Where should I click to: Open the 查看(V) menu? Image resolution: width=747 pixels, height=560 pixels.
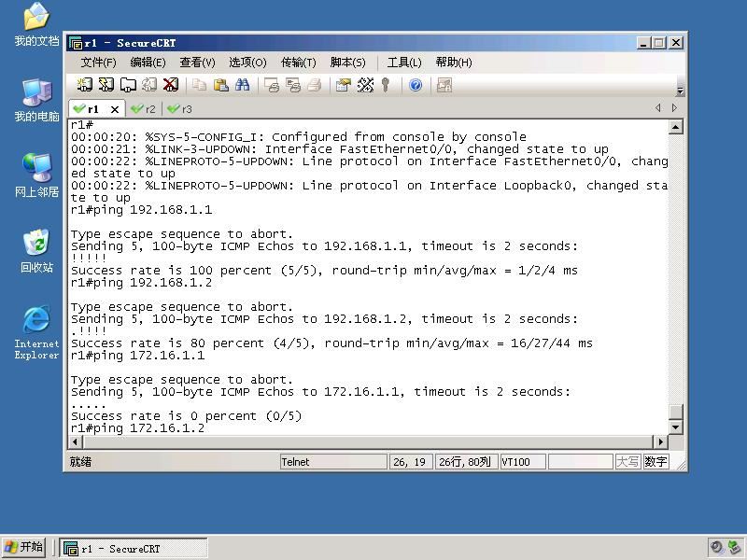point(197,63)
